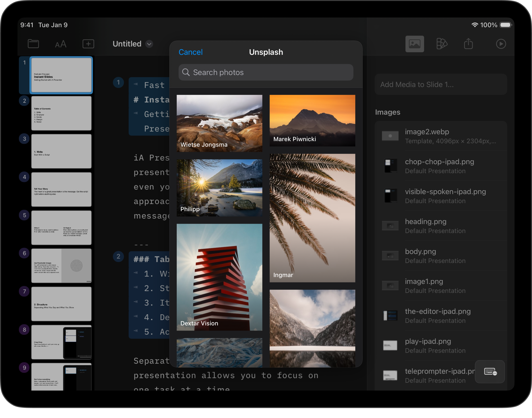The width and height of the screenshot is (532, 418).
Task: Toggle the media image panel icon
Action: click(x=414, y=44)
